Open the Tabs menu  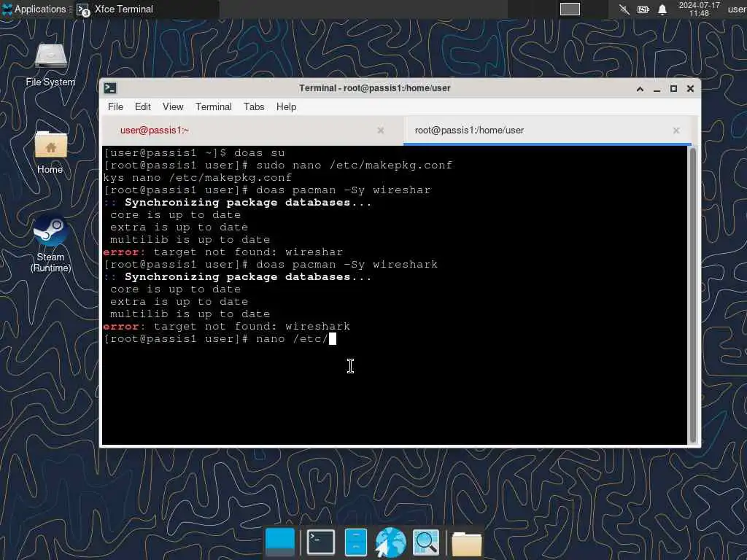[x=254, y=106]
